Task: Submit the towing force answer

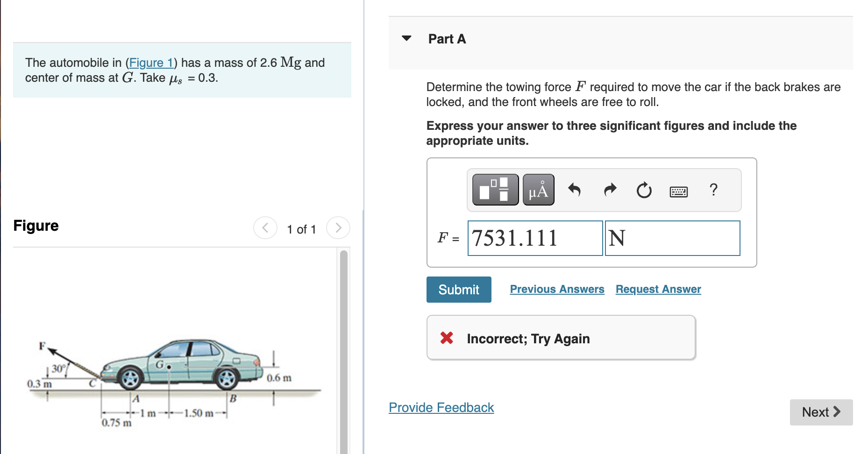Action: tap(458, 289)
